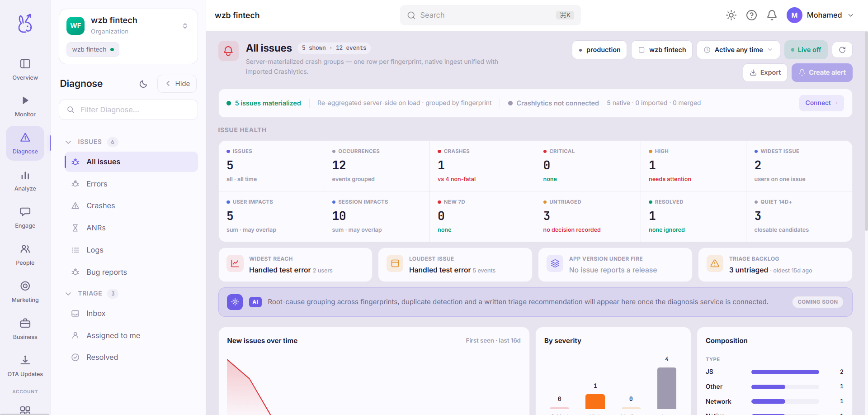The height and width of the screenshot is (415, 868).
Task: Open the Monitor play icon
Action: click(25, 100)
